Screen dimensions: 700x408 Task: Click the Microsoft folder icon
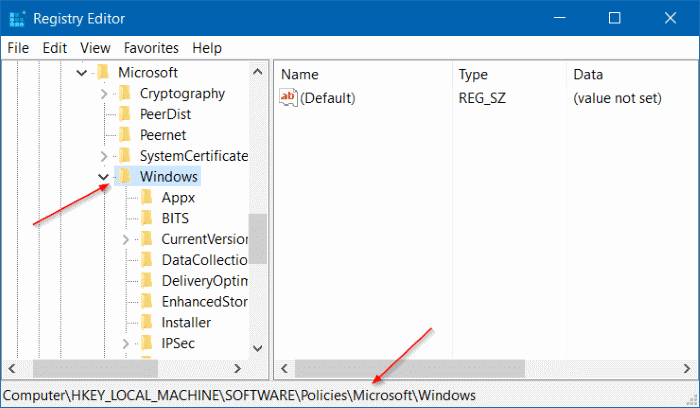[x=103, y=72]
